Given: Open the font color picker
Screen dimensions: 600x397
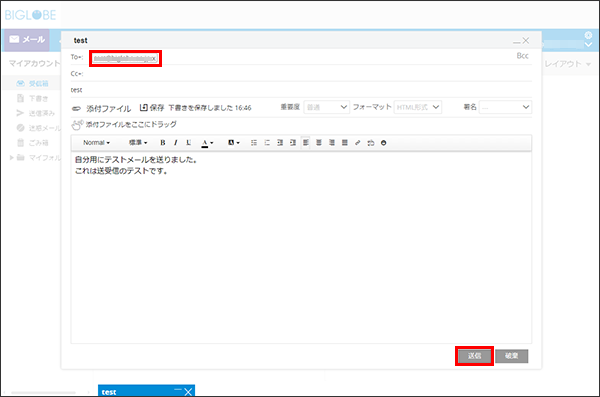Looking at the screenshot, I should click(207, 143).
